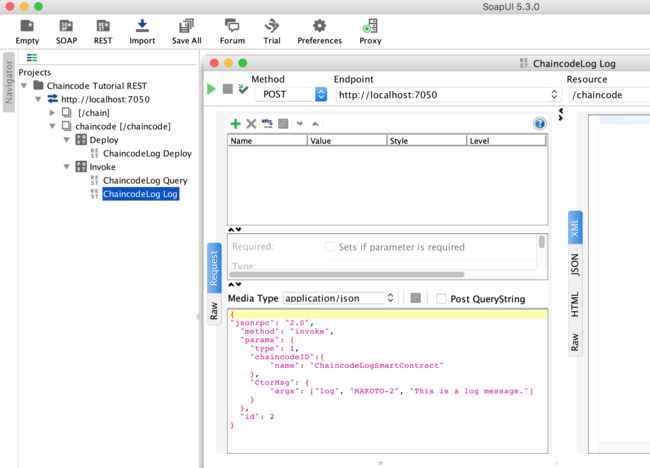Click the navigator list view icon

[x=32, y=58]
